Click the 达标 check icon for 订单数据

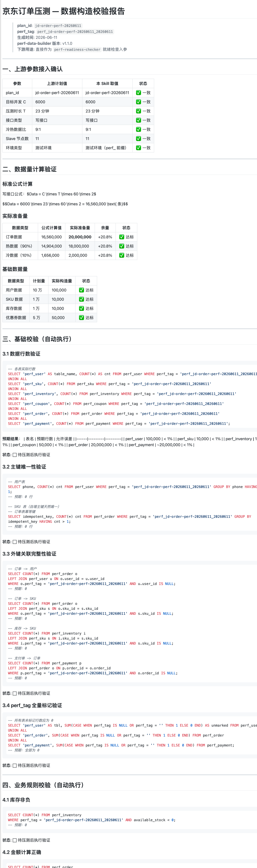122,237
